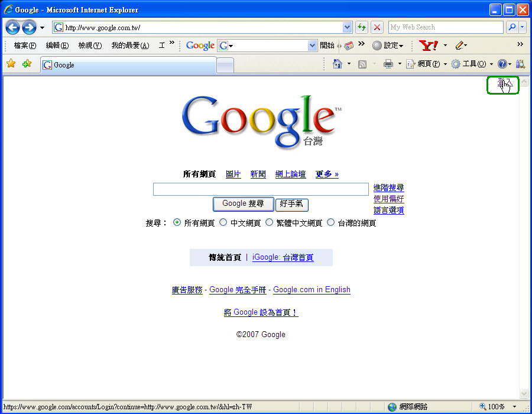
Task: Show hidden menu items via menu bar chevron
Action: coord(171,43)
